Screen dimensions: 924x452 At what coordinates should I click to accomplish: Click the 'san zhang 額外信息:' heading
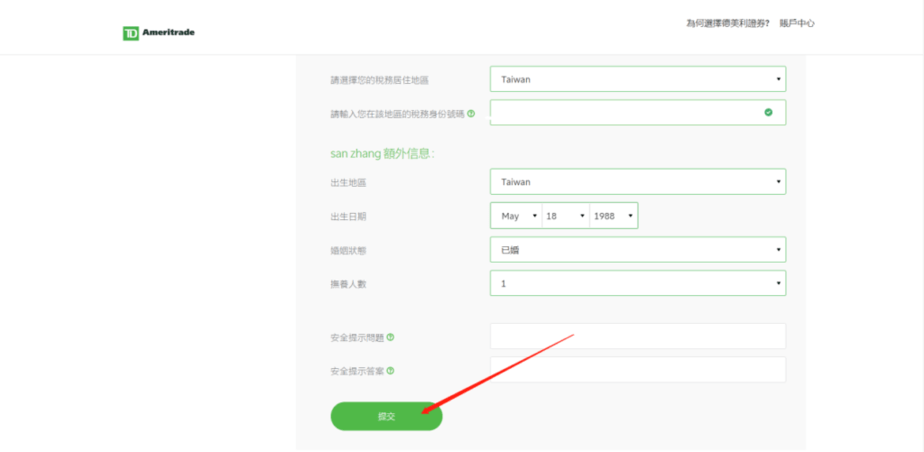[x=382, y=154]
